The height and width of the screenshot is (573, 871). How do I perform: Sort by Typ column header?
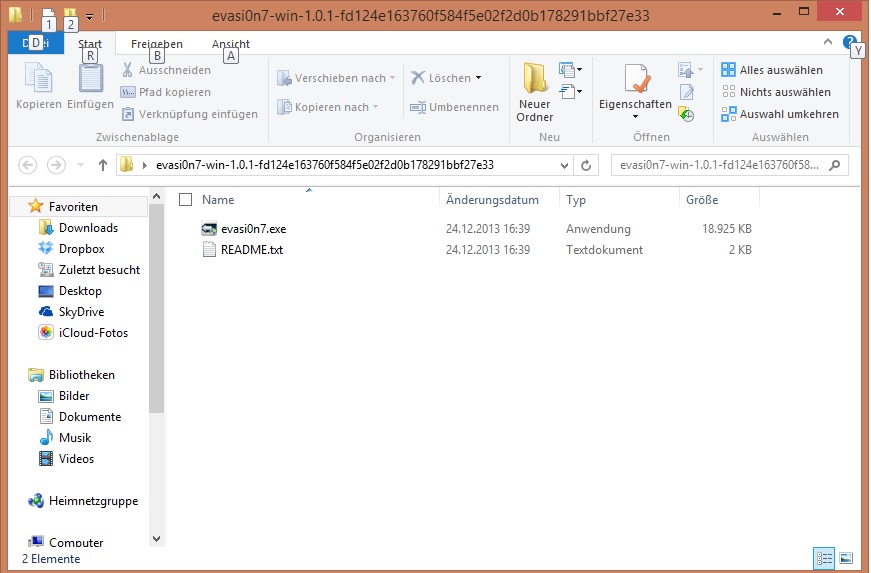[576, 200]
